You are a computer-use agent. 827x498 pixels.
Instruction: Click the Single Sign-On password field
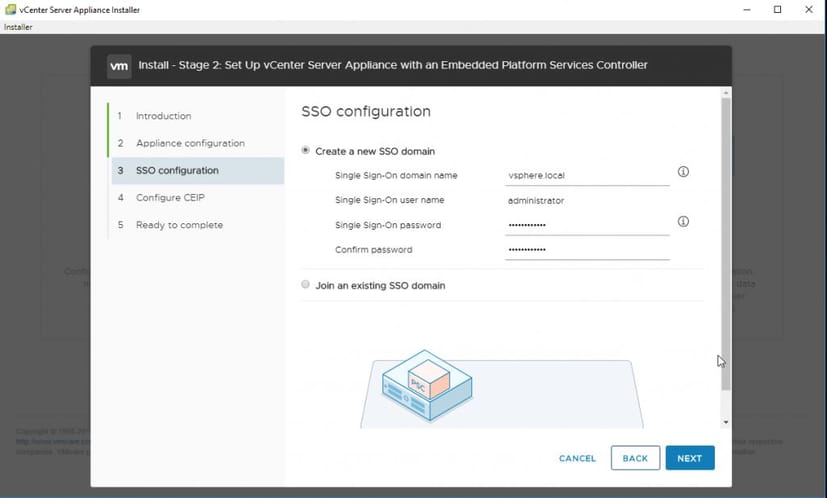587,225
